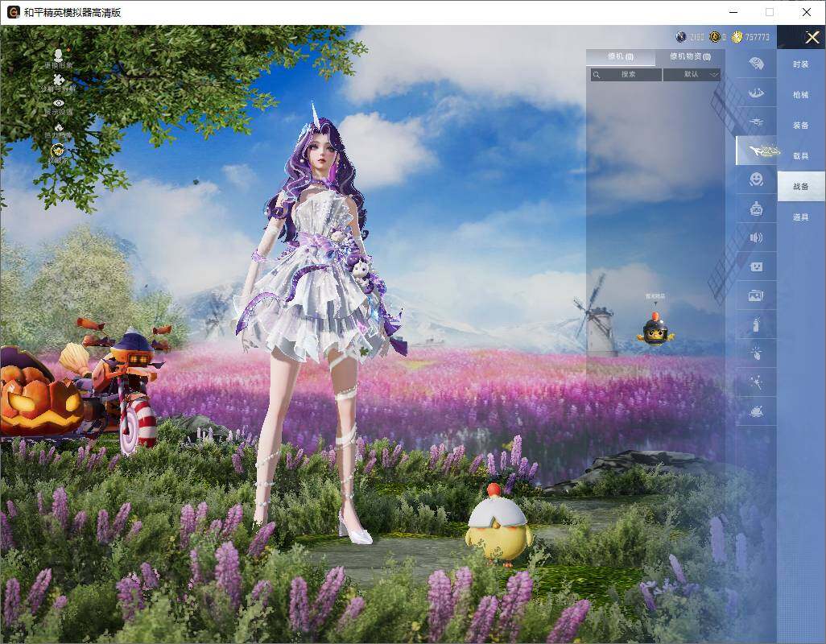Click the 更换形象 change avatar icon

[x=59, y=56]
